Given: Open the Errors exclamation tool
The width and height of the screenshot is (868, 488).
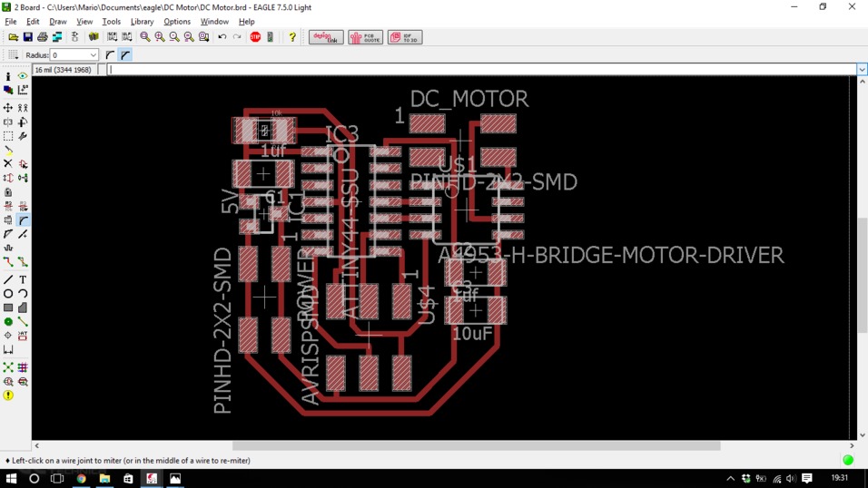Looking at the screenshot, I should point(8,395).
